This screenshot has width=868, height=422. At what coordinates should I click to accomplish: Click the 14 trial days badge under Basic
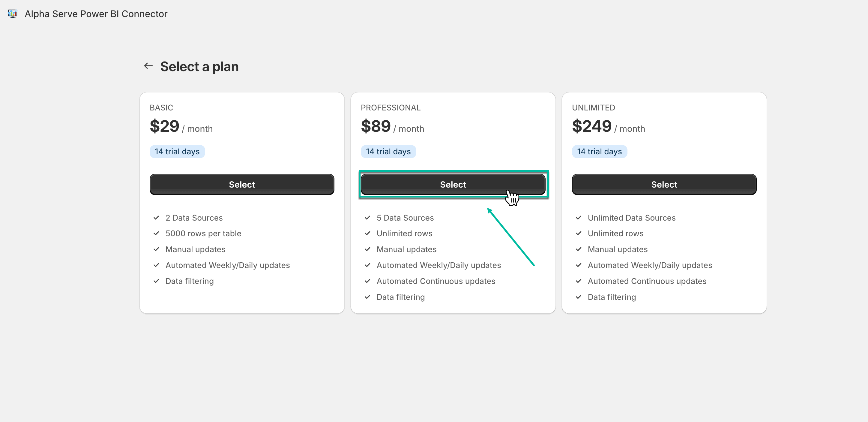coord(177,151)
